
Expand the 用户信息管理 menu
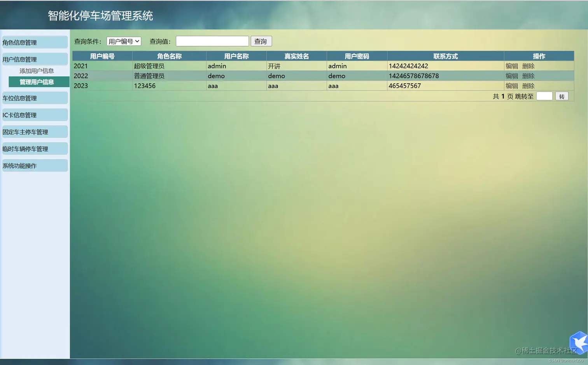35,59
